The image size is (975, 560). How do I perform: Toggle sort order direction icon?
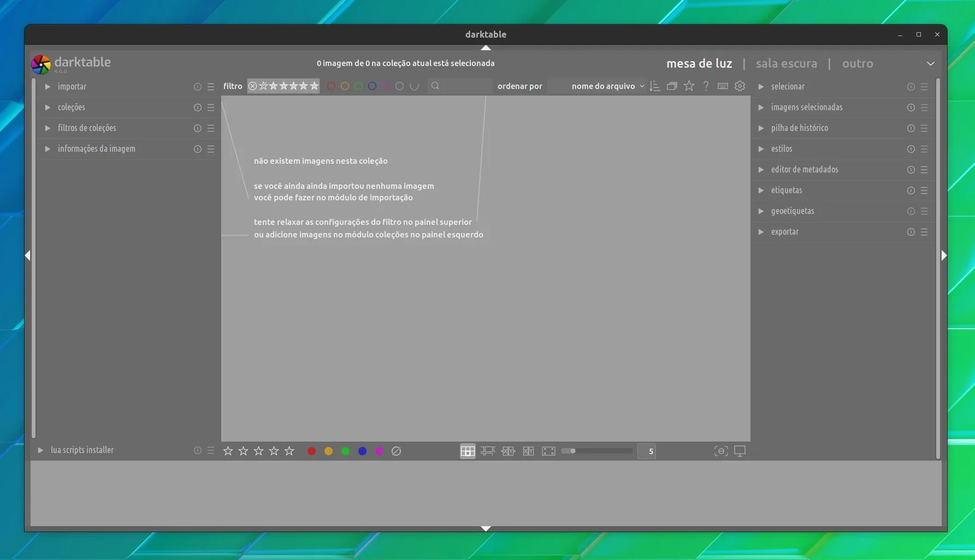pos(655,86)
